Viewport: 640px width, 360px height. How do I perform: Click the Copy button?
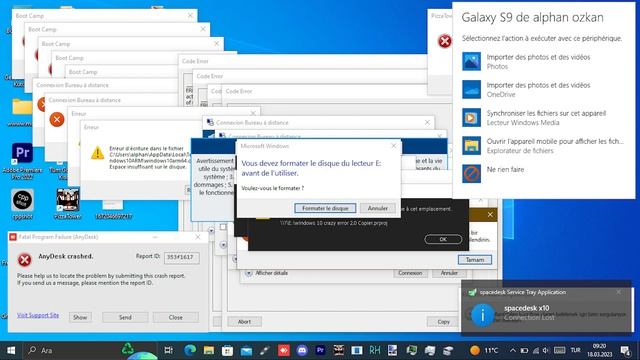(x=443, y=322)
